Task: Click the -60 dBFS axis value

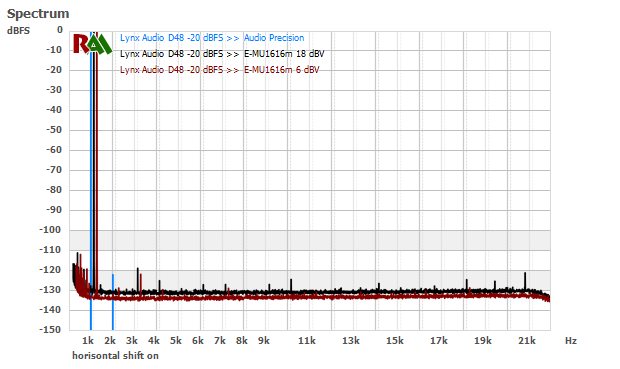Action: (x=53, y=150)
